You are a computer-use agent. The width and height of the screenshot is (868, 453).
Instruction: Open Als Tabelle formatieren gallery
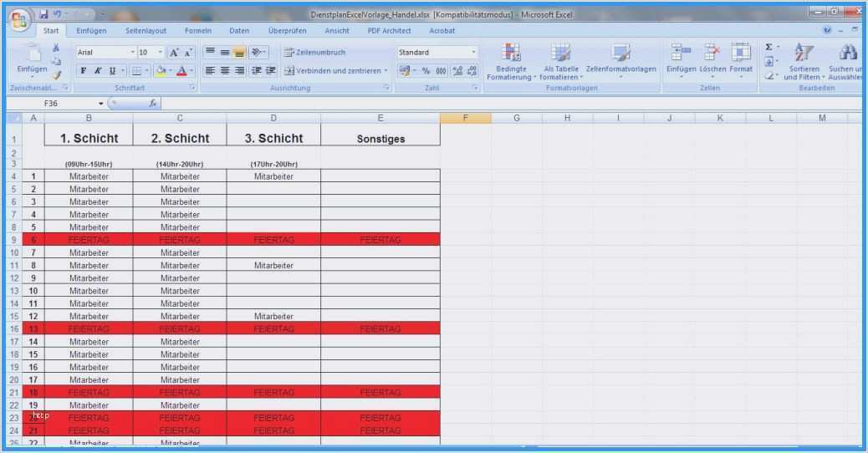tap(561, 62)
